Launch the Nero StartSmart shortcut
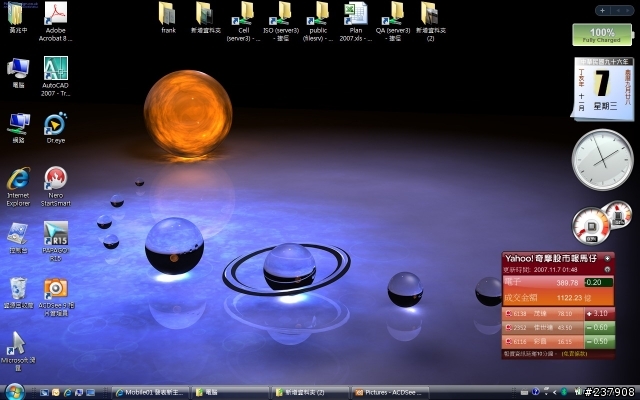The image size is (640, 400). 56,187
